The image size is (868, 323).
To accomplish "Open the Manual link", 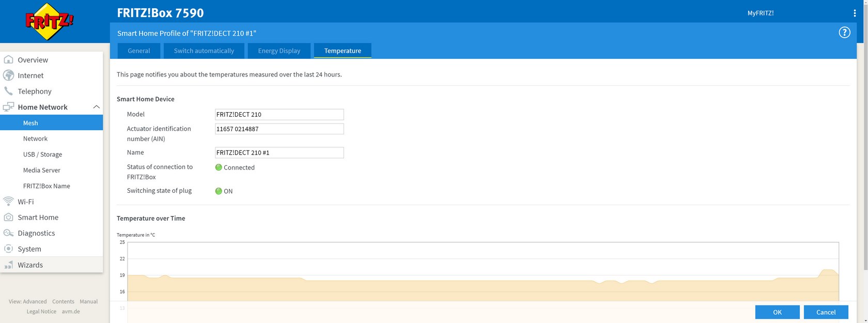I will [x=88, y=301].
